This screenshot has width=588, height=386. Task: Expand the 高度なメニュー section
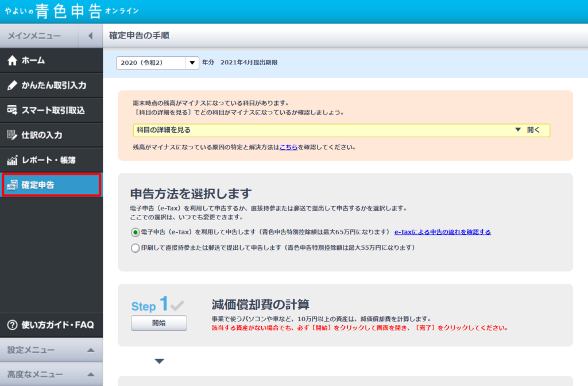(x=51, y=375)
